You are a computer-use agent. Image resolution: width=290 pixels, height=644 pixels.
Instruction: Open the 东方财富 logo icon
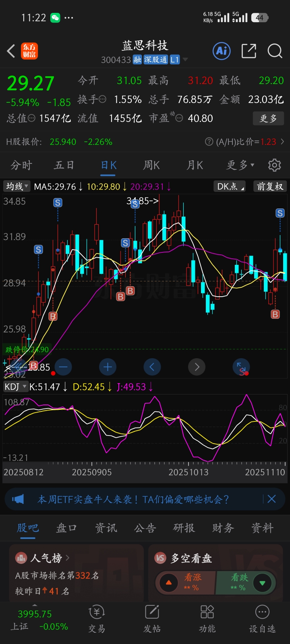[x=29, y=51]
